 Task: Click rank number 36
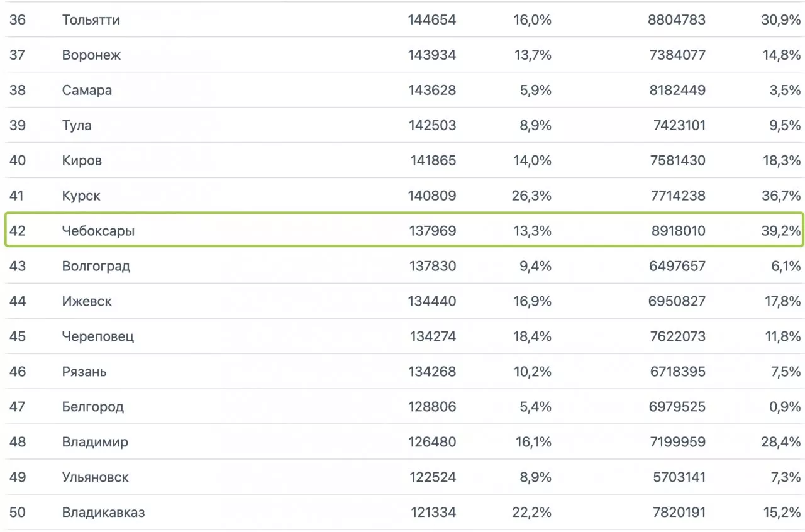(18, 20)
